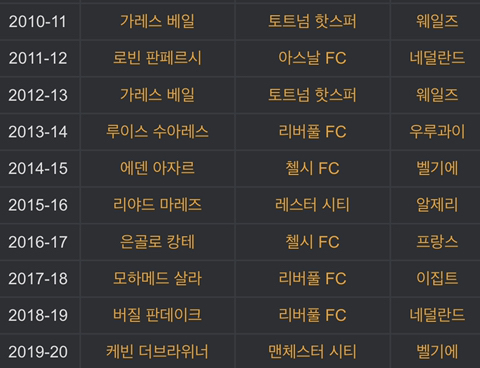Screen dimensions: 480x368
Task: Open 프랑스 country link
Action: pyautogui.click(x=437, y=242)
